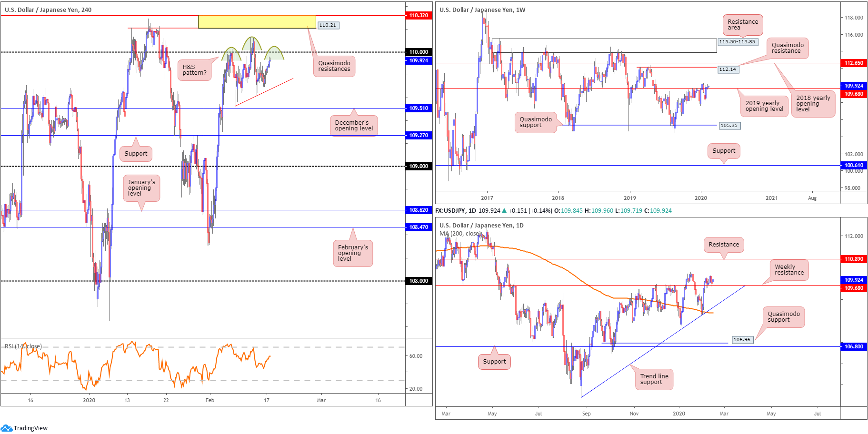Click the MA (200, close) indicator label
The height and width of the screenshot is (434, 868).
460,234
